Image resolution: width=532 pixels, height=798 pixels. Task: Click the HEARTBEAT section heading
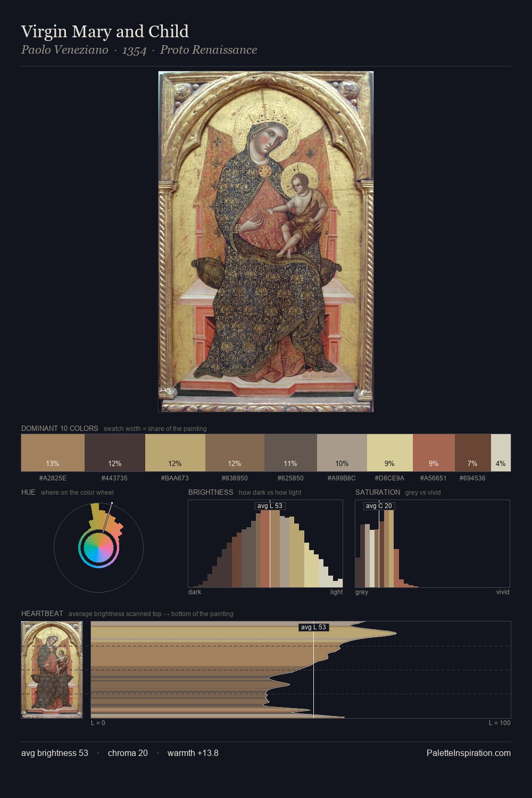[x=42, y=613]
